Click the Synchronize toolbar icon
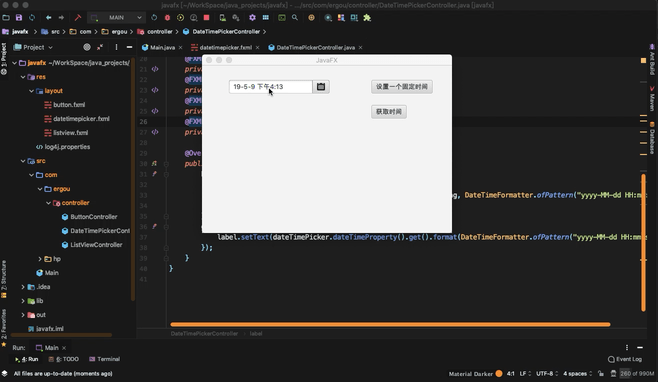 (32, 18)
